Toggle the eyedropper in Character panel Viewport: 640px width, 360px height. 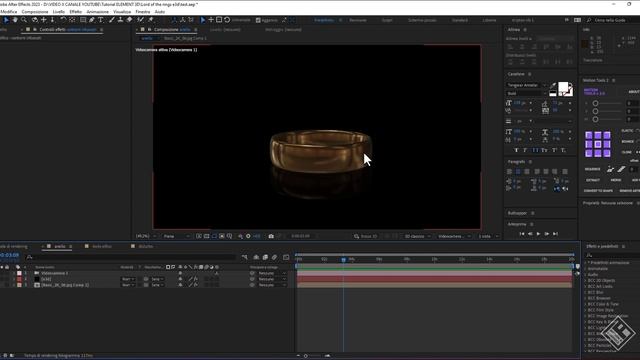pos(553,85)
